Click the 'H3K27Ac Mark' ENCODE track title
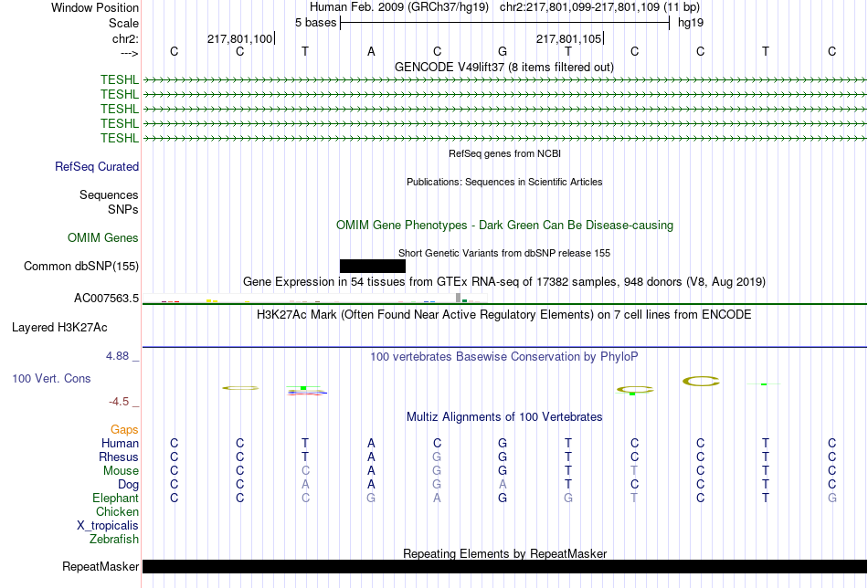 point(503,315)
